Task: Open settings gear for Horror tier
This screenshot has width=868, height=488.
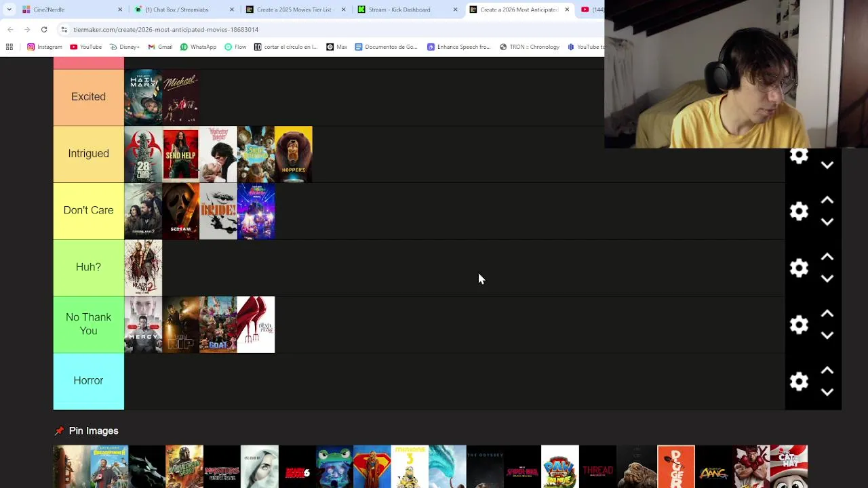Action: point(800,382)
